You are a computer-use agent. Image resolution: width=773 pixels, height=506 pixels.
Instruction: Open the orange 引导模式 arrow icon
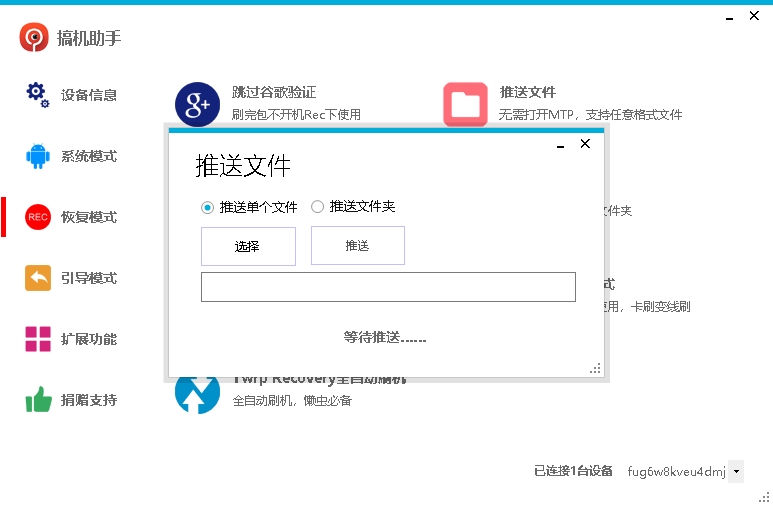tap(38, 278)
